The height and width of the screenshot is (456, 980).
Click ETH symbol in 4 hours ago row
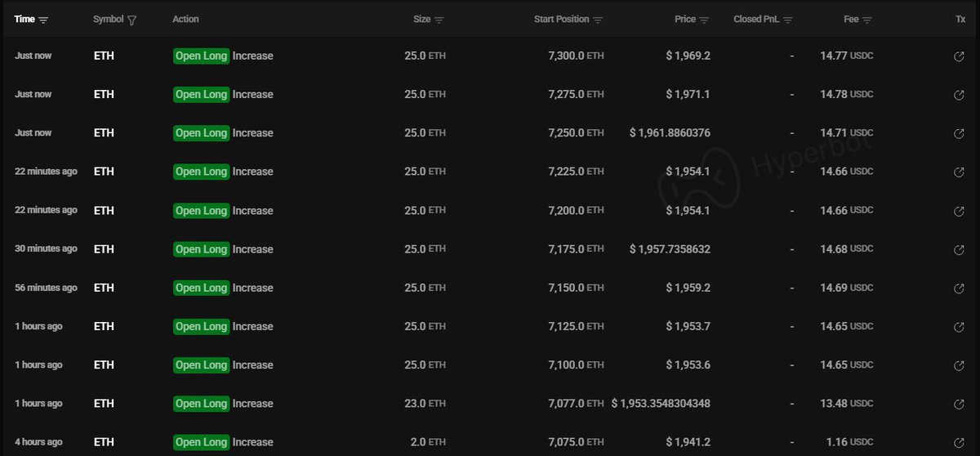click(x=104, y=442)
